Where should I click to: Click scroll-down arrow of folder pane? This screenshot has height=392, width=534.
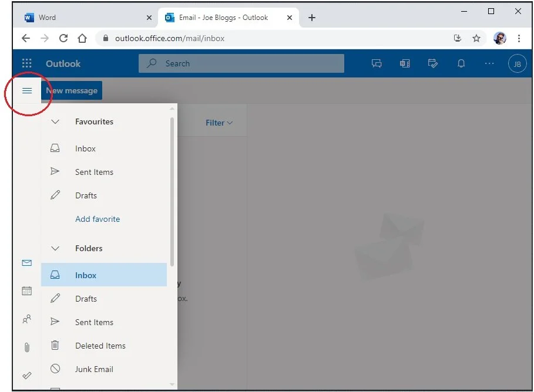click(x=172, y=384)
